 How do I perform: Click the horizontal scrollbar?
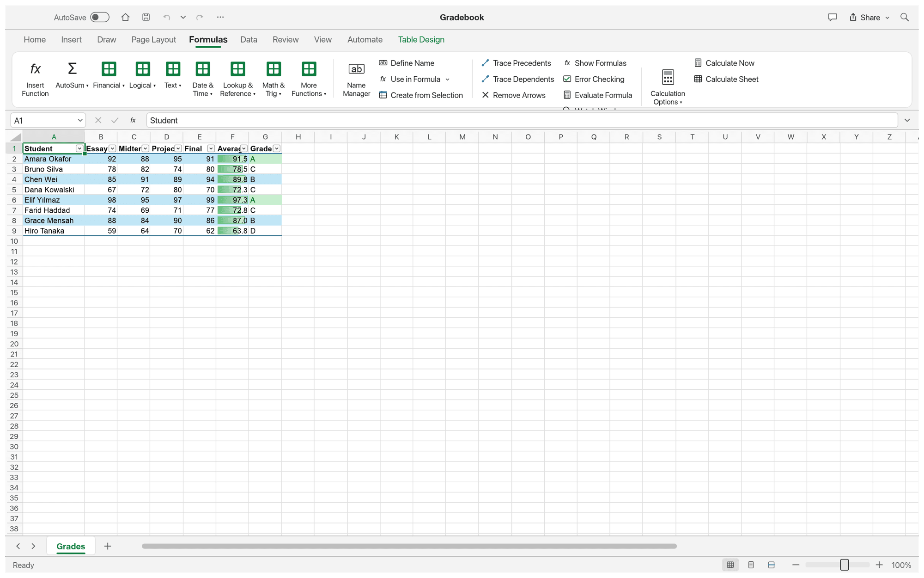tap(409, 546)
